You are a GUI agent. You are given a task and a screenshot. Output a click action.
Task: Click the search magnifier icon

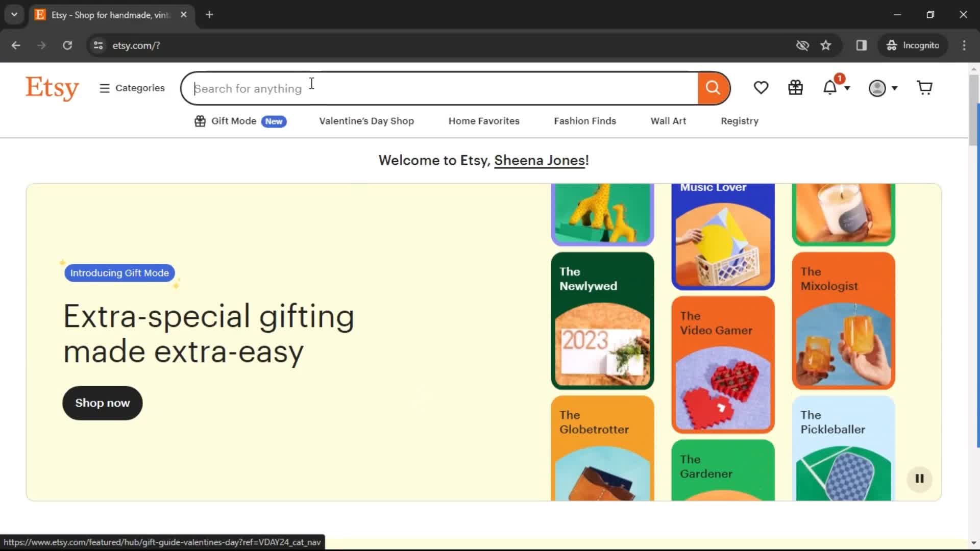[x=713, y=87]
